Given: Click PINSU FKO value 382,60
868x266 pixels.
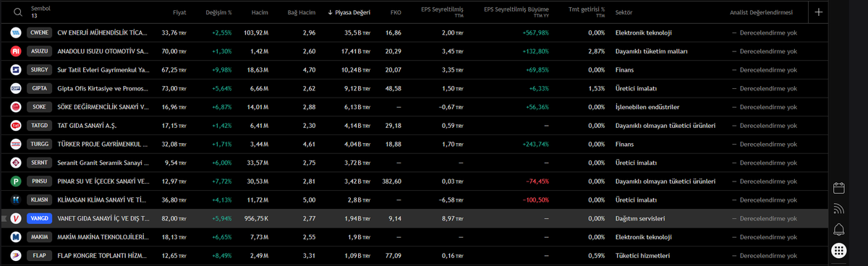Looking at the screenshot, I should pos(391,181).
